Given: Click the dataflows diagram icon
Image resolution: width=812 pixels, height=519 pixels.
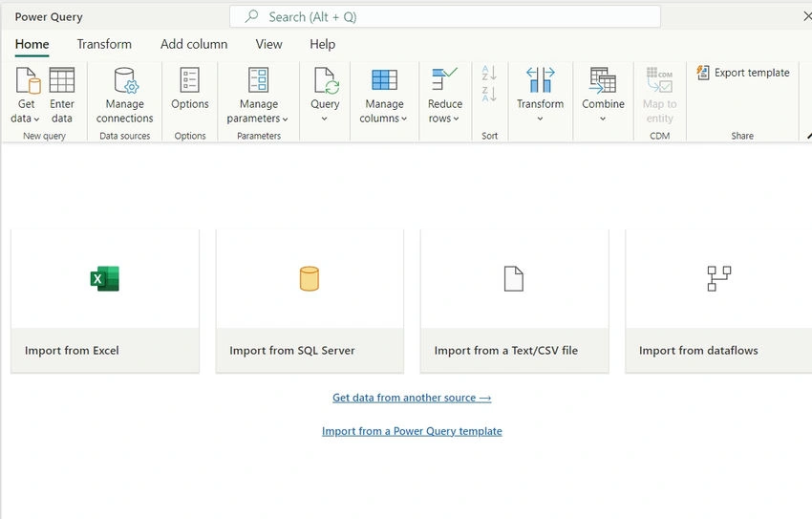Looking at the screenshot, I should click(718, 279).
